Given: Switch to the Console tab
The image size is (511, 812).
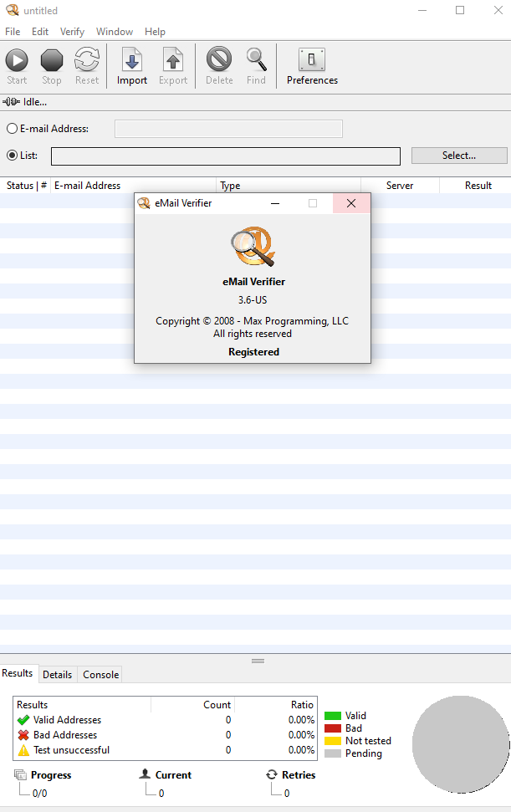Looking at the screenshot, I should pyautogui.click(x=100, y=674).
